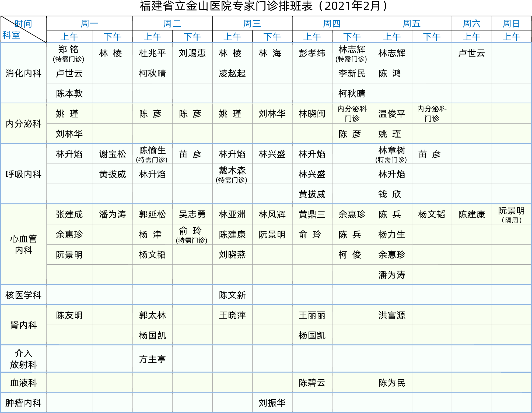
Task: Select the 陈文新 cell in 核医学科 row
Action: [232, 295]
